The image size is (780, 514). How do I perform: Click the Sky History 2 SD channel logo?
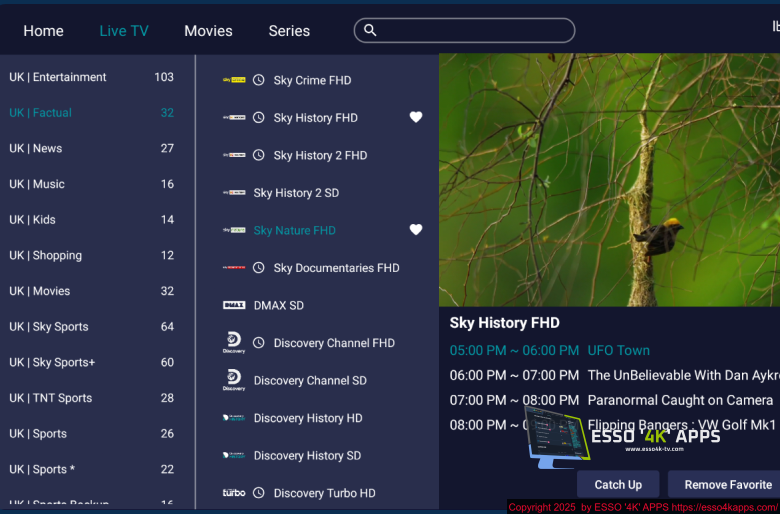coord(234,192)
